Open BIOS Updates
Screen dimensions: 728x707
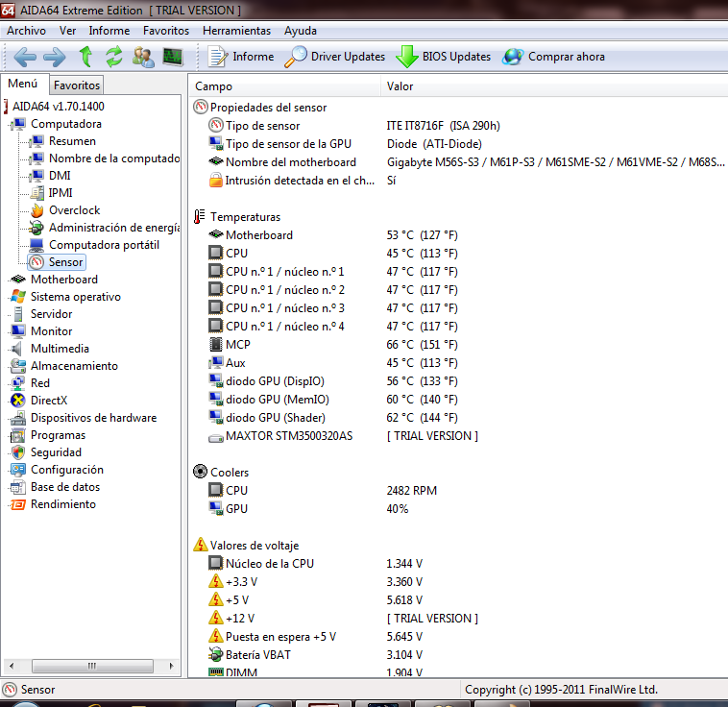coord(444,57)
